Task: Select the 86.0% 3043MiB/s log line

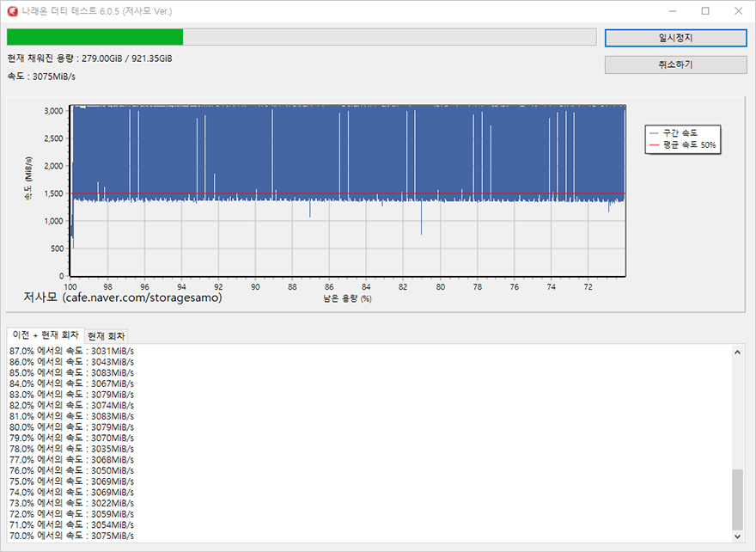Action: pos(71,362)
